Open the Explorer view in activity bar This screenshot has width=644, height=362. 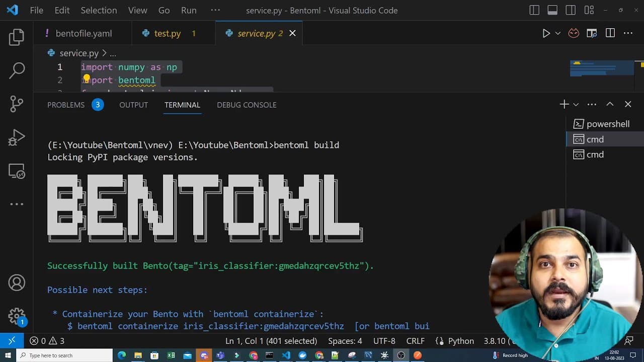[17, 37]
